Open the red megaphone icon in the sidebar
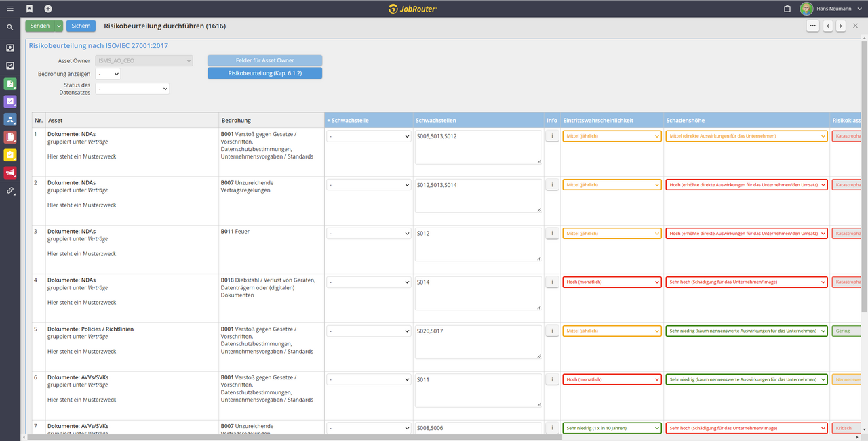The width and height of the screenshot is (868, 441). [10, 173]
